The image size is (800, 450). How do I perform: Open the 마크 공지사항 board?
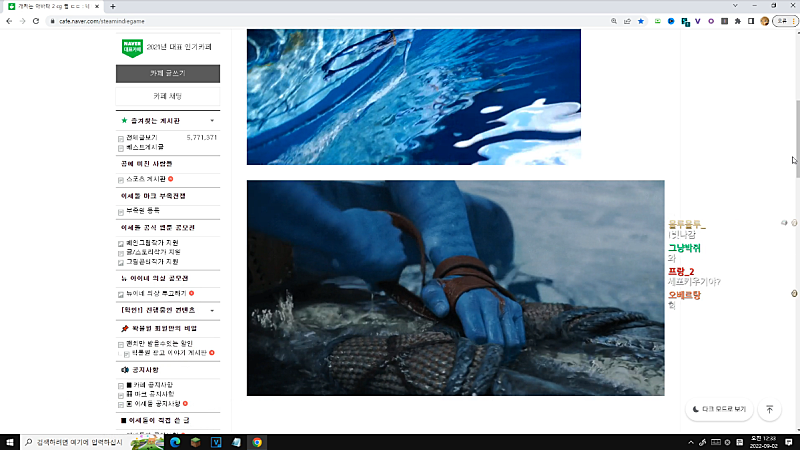[150, 394]
